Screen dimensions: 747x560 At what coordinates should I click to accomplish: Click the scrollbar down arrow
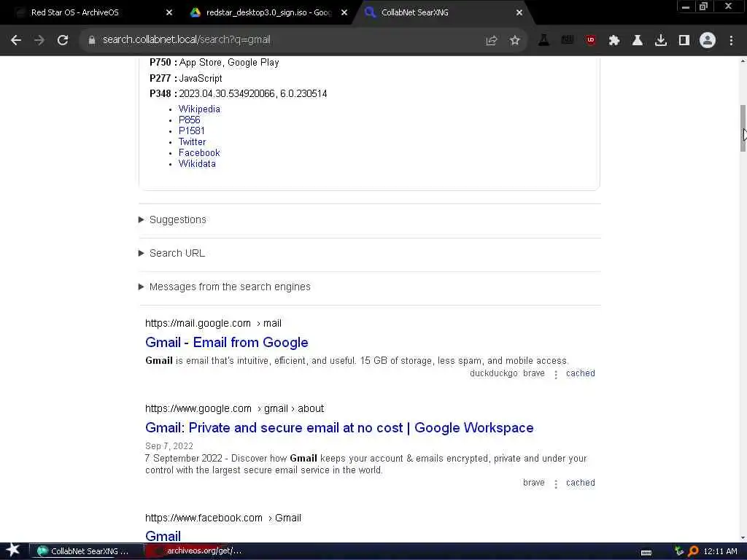point(743,538)
